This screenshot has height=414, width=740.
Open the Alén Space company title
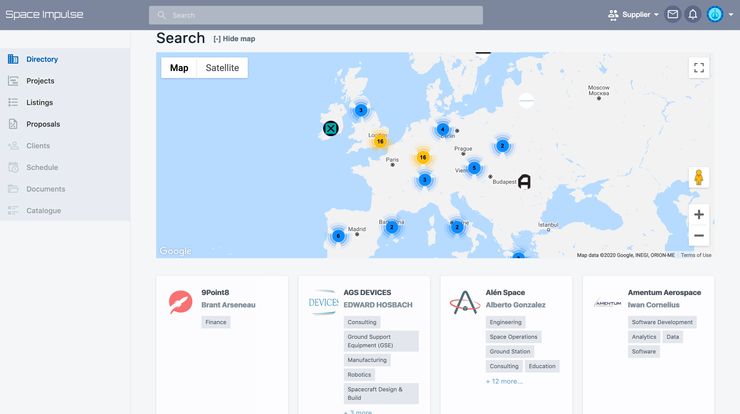coord(505,293)
